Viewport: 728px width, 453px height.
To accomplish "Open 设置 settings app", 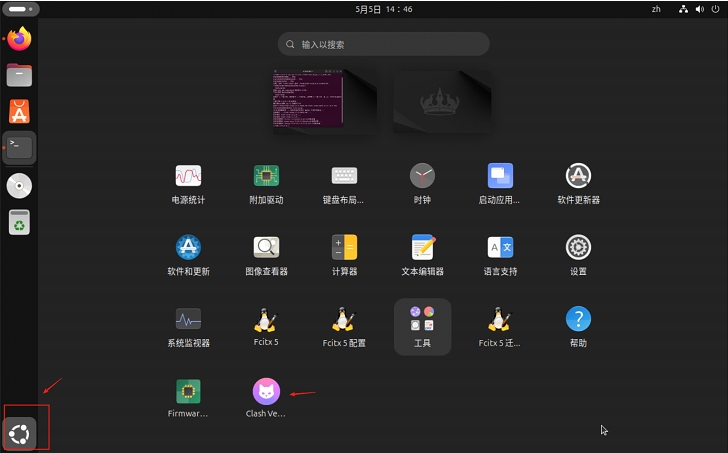I will [x=578, y=248].
